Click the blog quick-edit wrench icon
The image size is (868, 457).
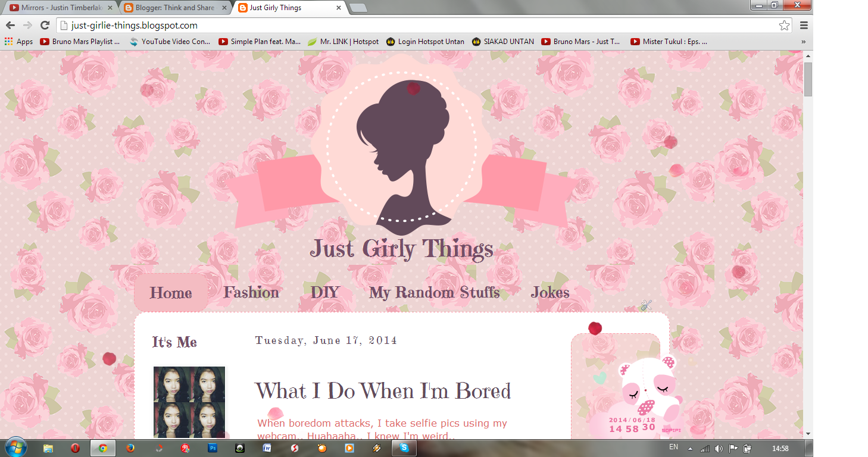(x=647, y=306)
